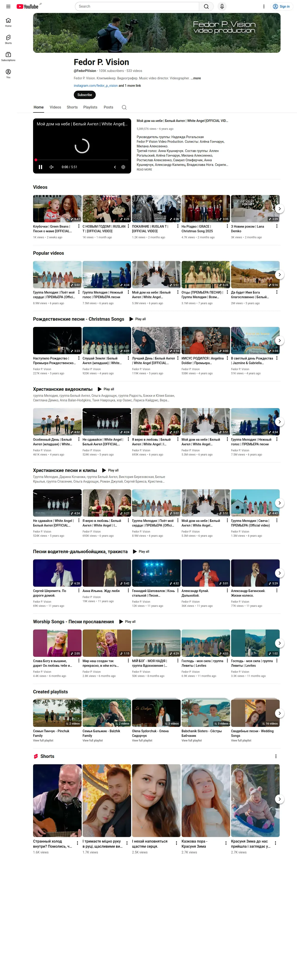Switch to the Videos tab
297x980 pixels.
click(x=55, y=107)
